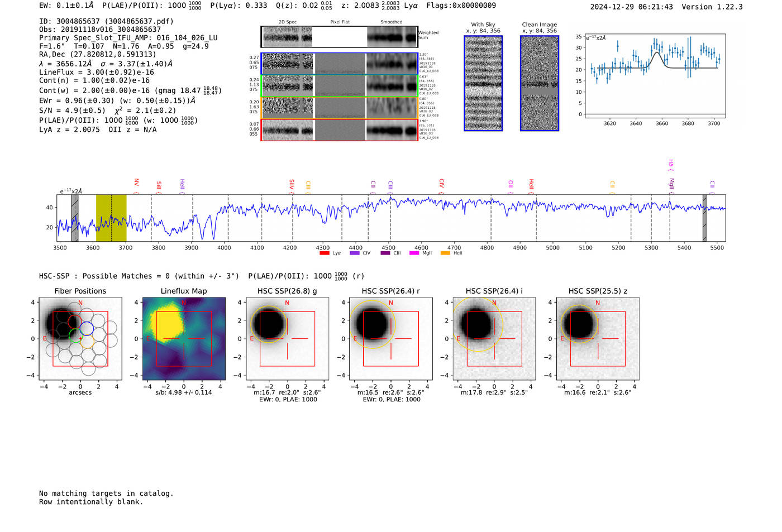Click the MgII line marker above the spectrum
782x532 pixels.
671,185
